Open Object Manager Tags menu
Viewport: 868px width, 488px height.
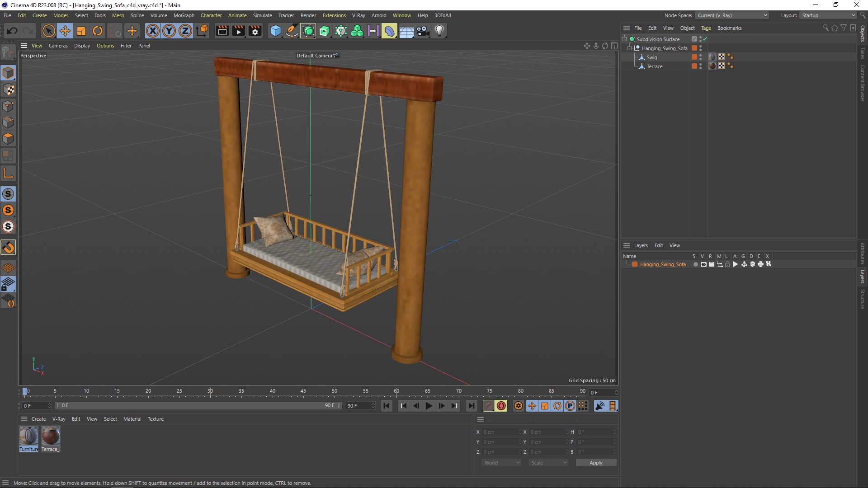[x=706, y=28]
